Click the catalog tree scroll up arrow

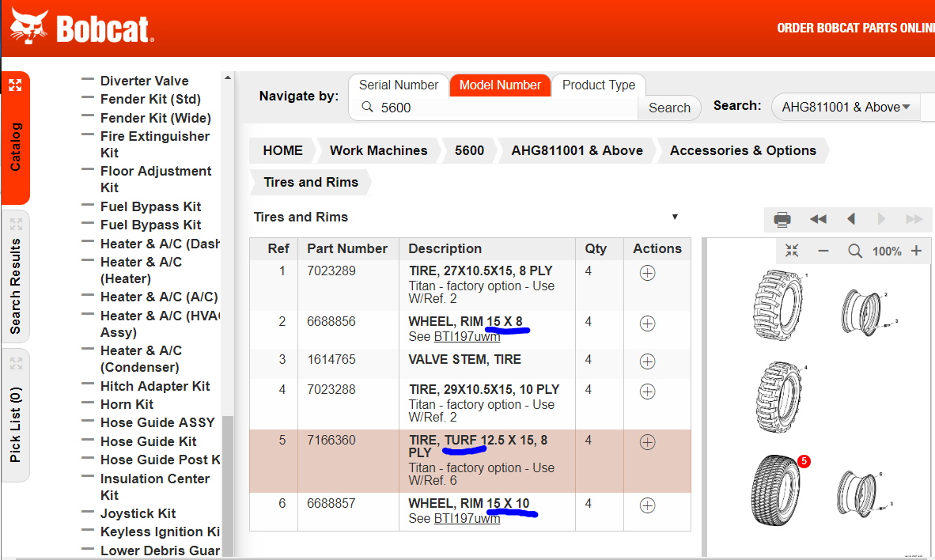[x=227, y=78]
